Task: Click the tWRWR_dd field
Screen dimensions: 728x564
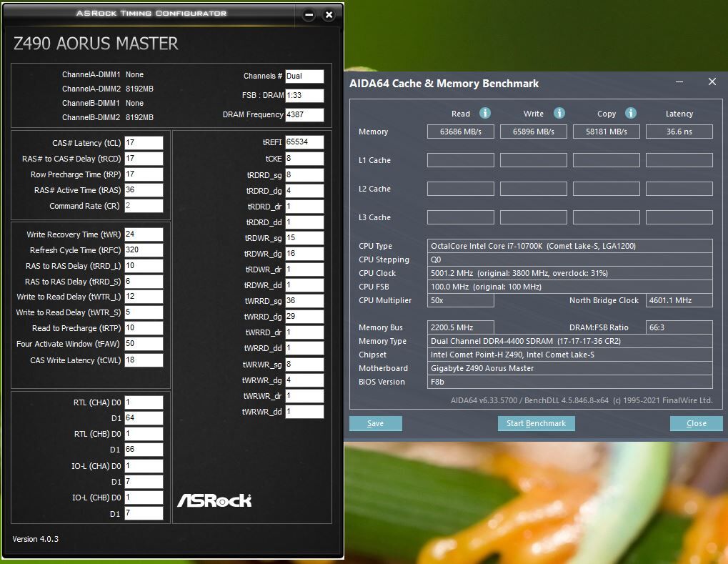Action: tap(304, 412)
